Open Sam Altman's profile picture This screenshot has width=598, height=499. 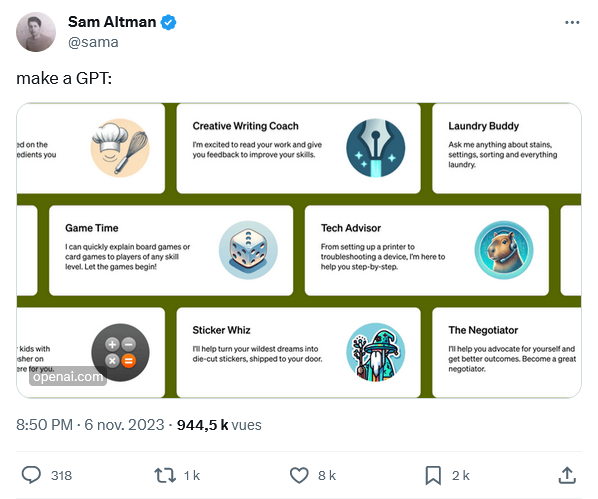tap(36, 32)
